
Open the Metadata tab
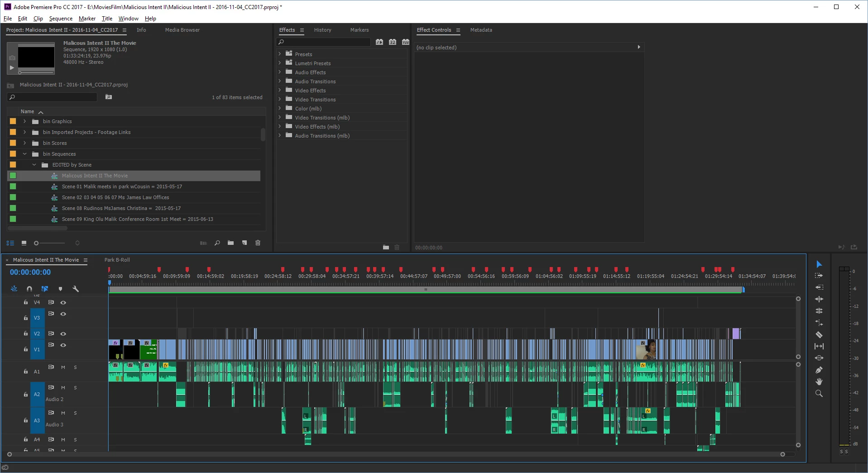(x=481, y=30)
